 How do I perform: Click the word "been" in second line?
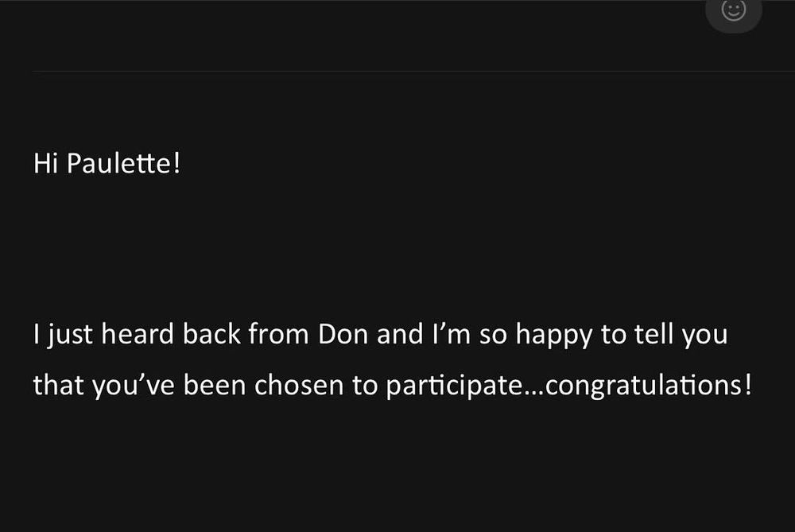[x=214, y=385]
